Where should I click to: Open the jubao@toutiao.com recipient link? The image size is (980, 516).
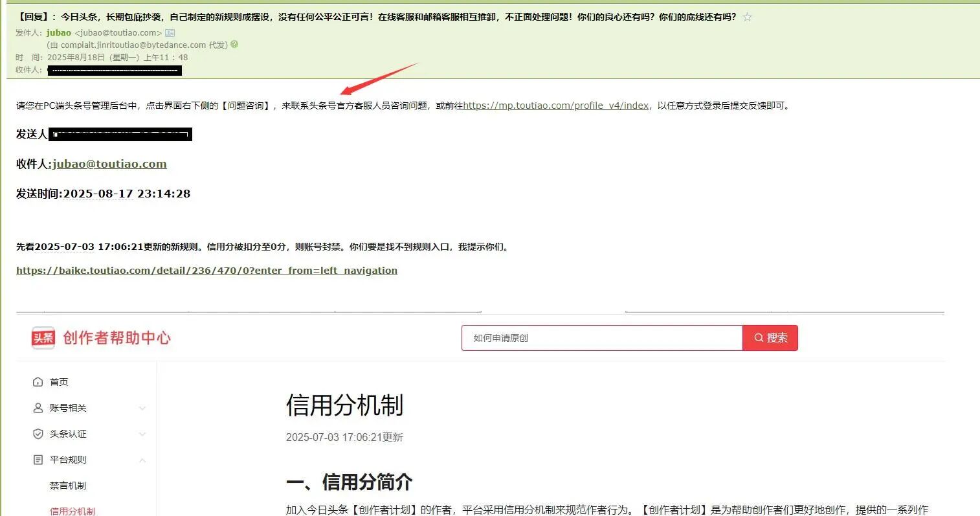(110, 164)
